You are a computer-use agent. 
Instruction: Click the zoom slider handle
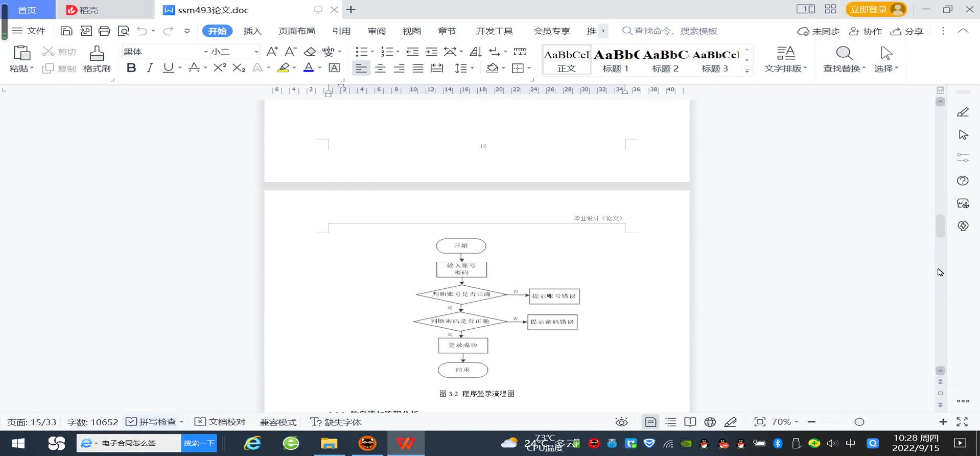click(859, 422)
